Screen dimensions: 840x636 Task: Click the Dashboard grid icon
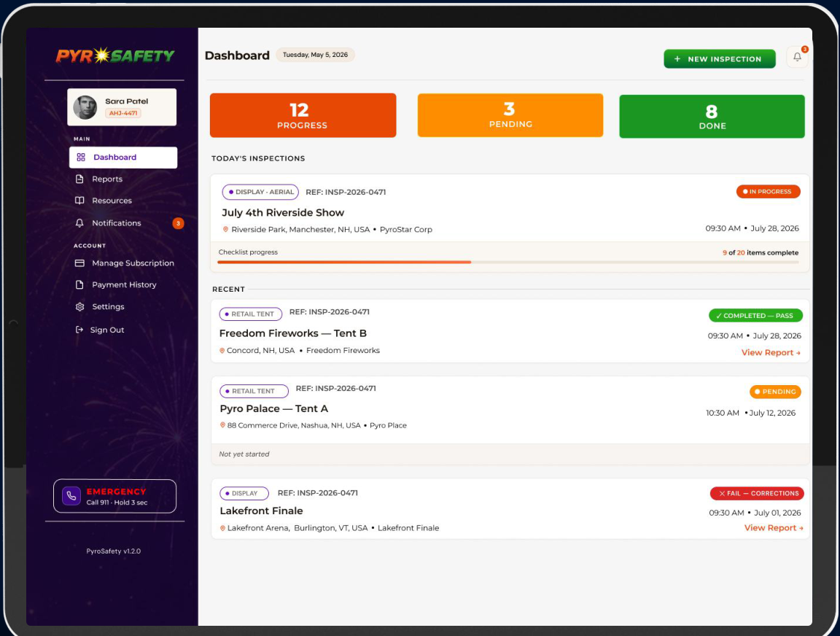(81, 157)
